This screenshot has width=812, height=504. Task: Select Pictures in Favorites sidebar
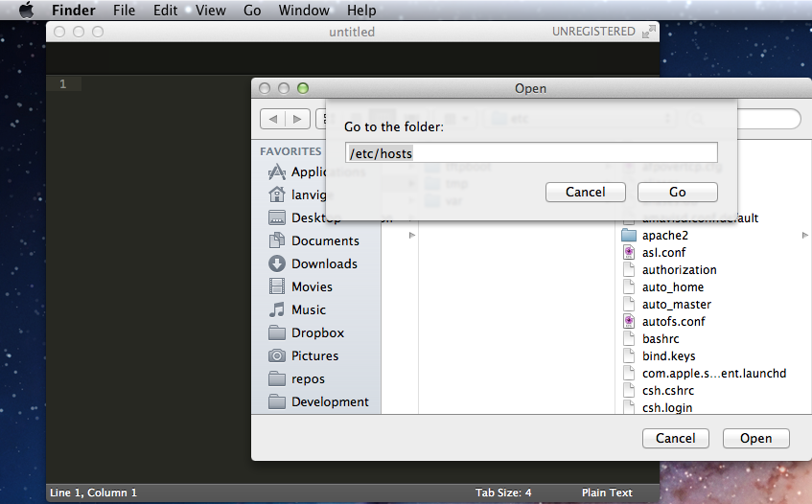tap(304, 356)
